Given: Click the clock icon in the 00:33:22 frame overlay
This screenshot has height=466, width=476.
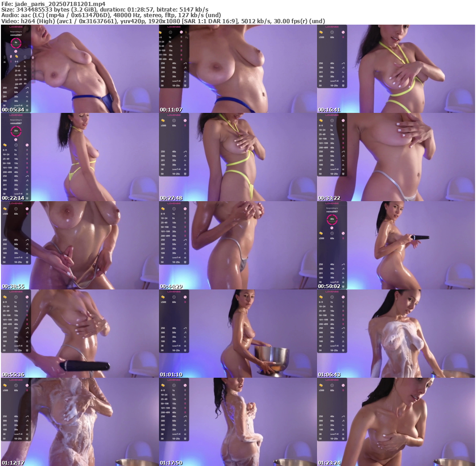Looking at the screenshot, I should coord(332,121).
